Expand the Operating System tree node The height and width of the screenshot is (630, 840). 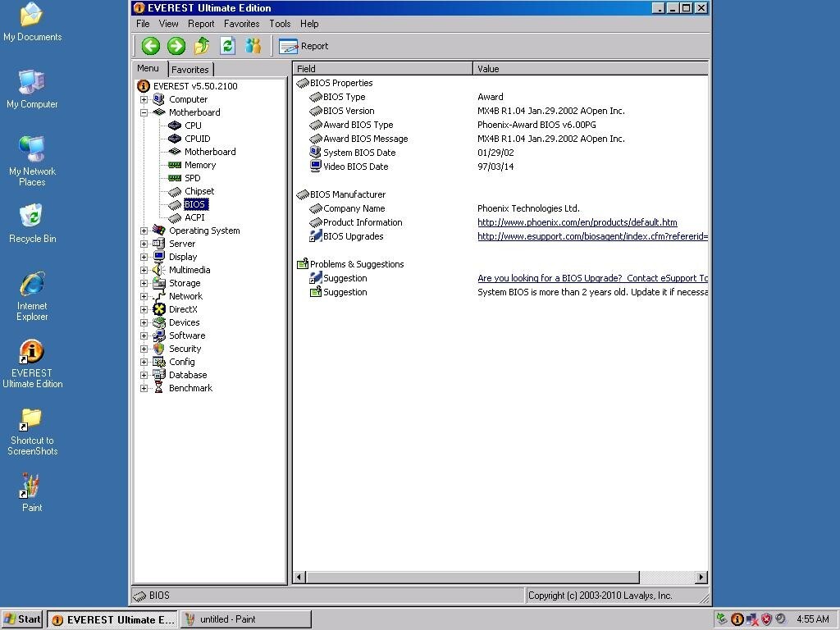coord(144,231)
